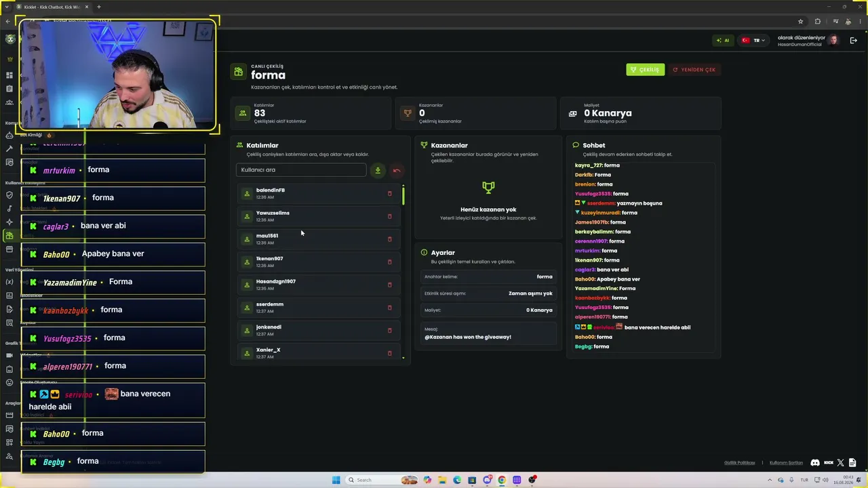This screenshot has height=488, width=868.
Task: Select participant name balendinFB
Action: pyautogui.click(x=271, y=190)
